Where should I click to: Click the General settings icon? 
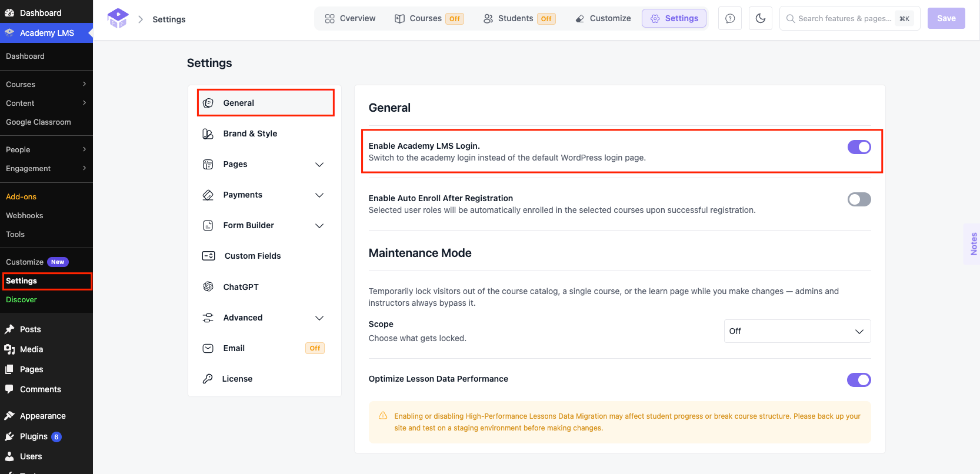208,103
